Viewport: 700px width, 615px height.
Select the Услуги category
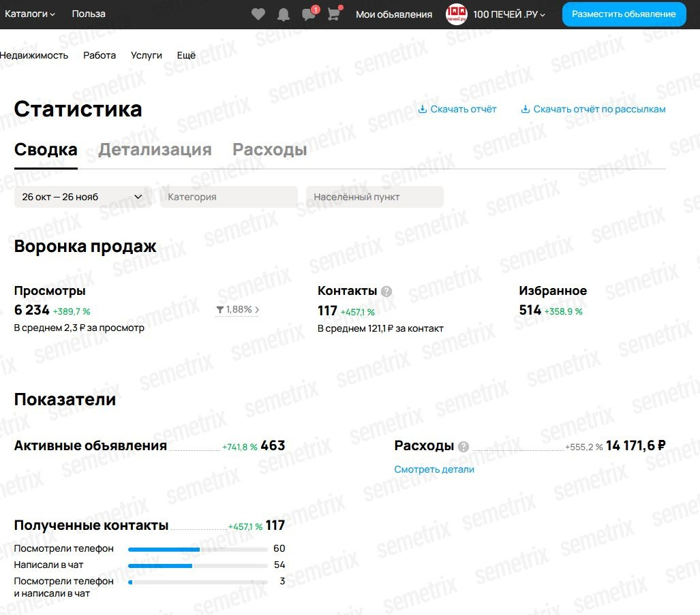tap(146, 55)
